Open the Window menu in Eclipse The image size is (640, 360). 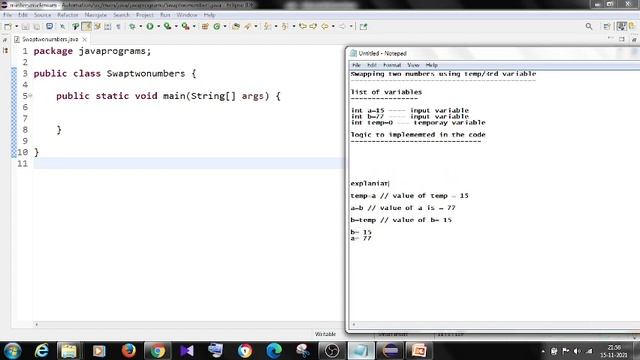tap(187, 15)
